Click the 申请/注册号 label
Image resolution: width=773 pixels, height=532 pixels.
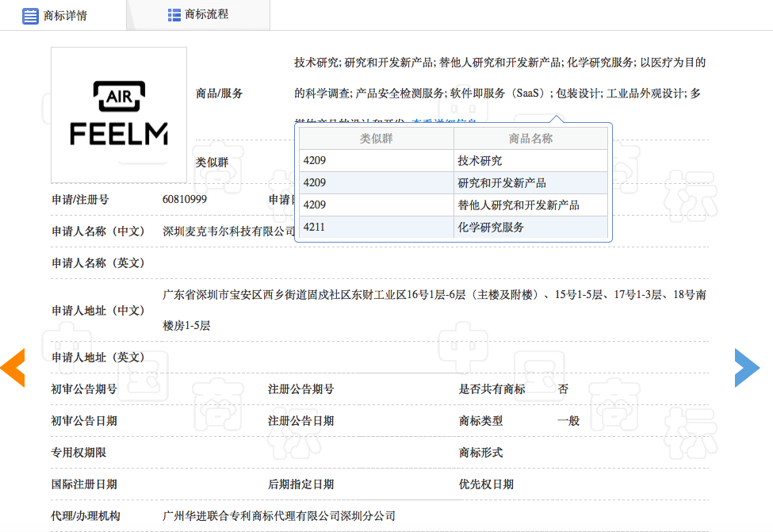pyautogui.click(x=80, y=200)
